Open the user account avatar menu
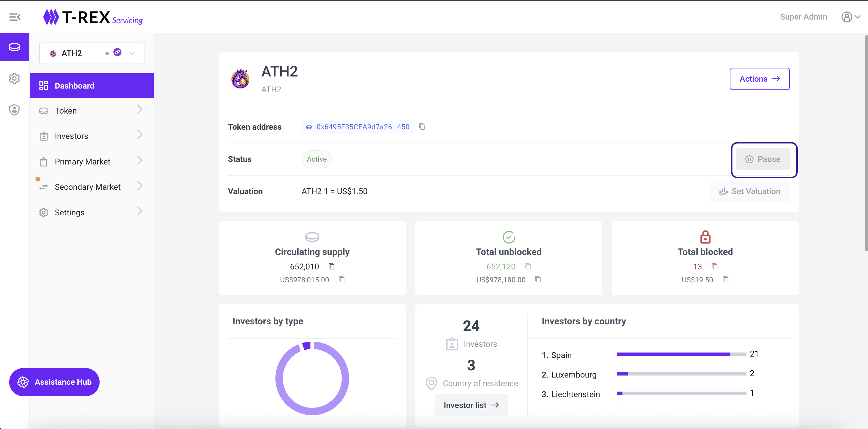 850,17
